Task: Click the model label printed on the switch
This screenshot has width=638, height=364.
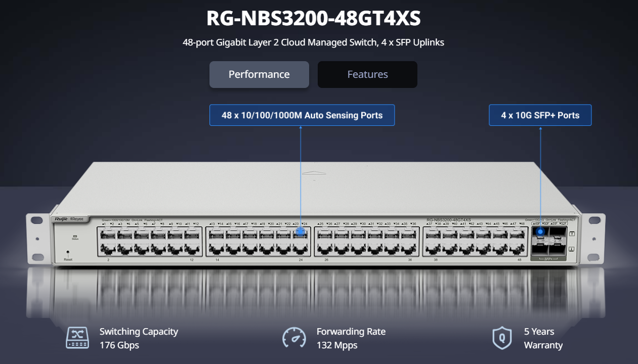Action: pos(449,220)
